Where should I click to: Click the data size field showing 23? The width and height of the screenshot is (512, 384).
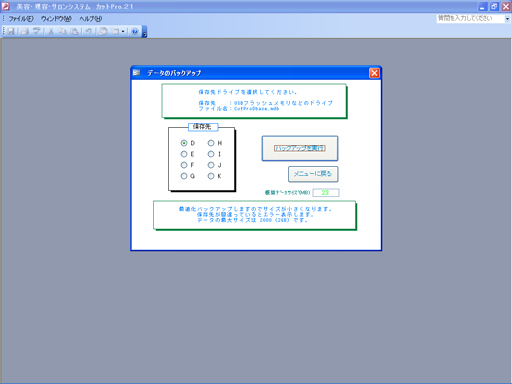point(326,193)
